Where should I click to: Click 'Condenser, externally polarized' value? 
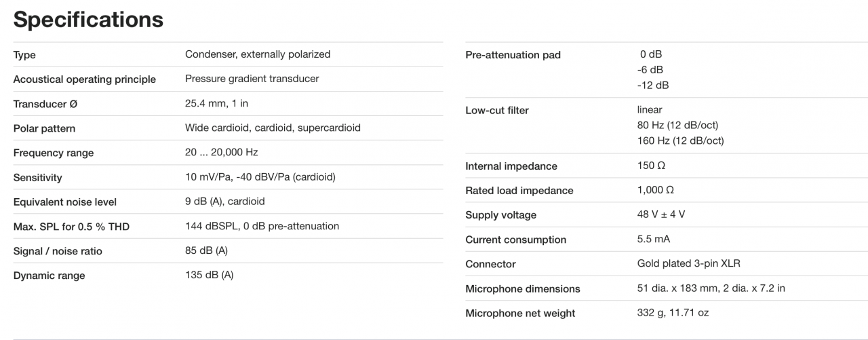258,54
